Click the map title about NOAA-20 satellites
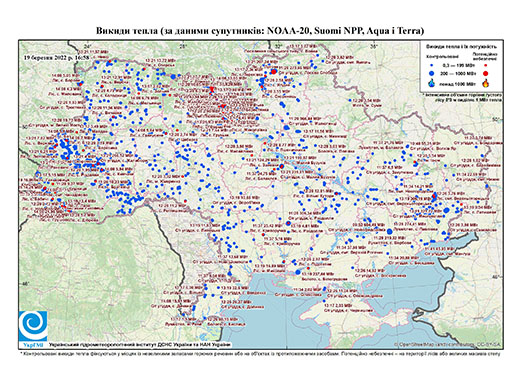Screen dimensions: 520x368 coord(260,31)
